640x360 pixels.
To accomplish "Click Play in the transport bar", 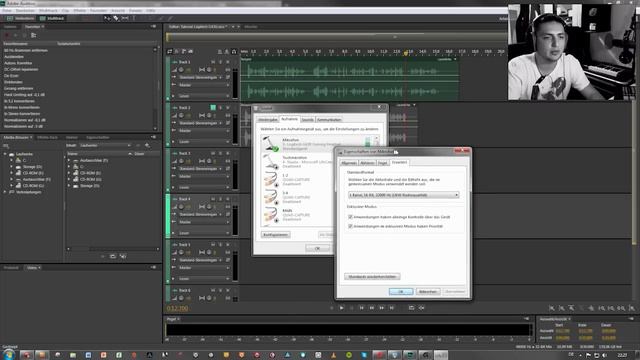I will pyautogui.click(x=342, y=308).
